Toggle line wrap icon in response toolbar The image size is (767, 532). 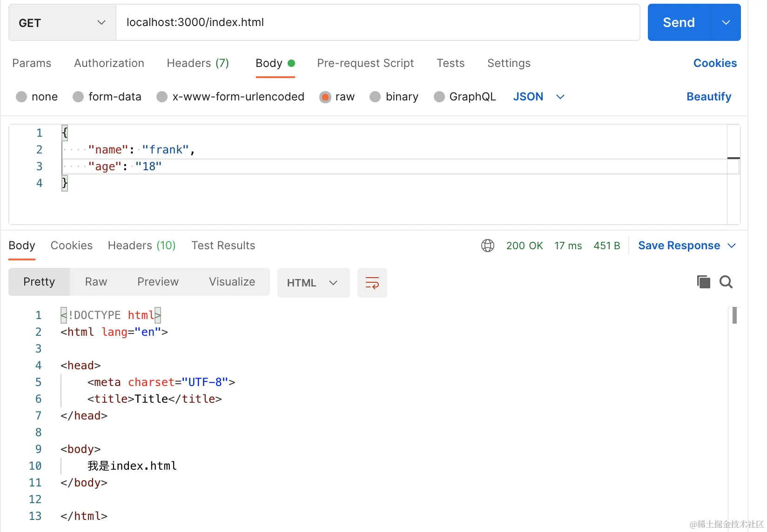372,283
